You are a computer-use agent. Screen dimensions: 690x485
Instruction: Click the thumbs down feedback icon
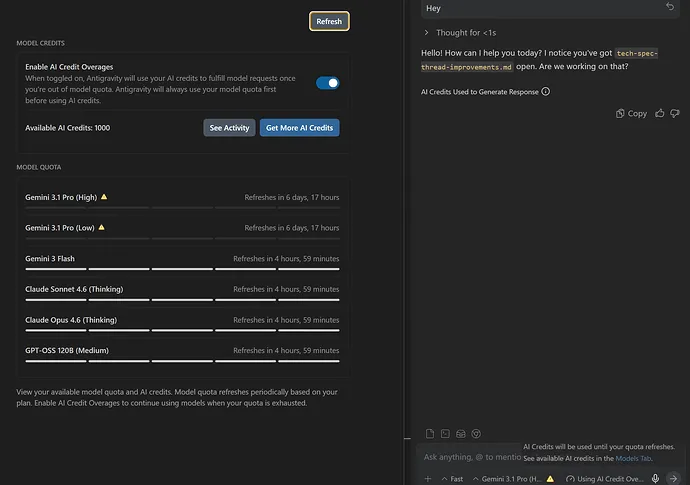tap(676, 113)
